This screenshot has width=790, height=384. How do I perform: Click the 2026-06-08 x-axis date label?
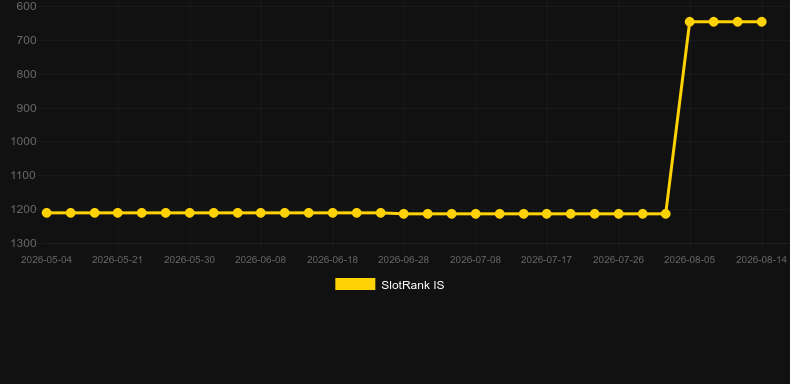click(260, 260)
